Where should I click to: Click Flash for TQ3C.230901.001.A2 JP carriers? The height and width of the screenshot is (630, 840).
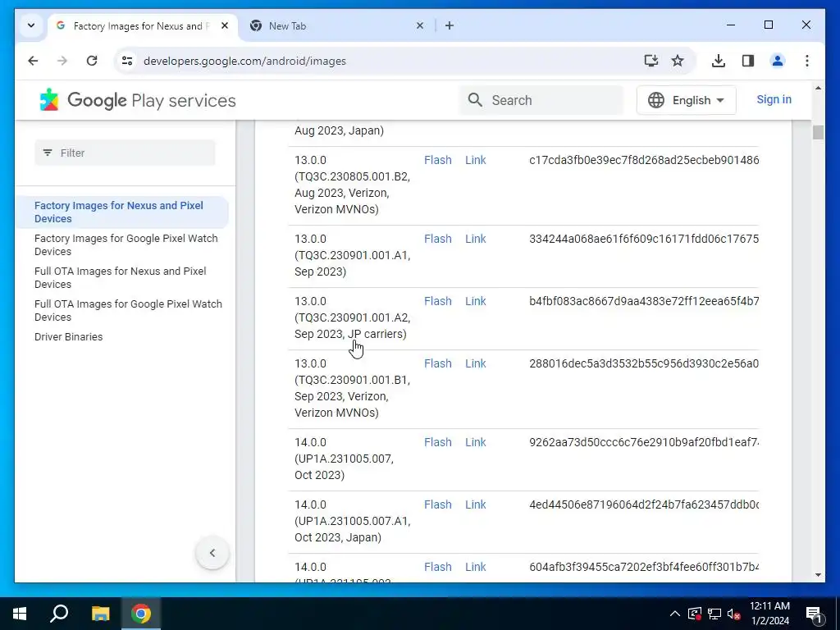pyautogui.click(x=438, y=301)
